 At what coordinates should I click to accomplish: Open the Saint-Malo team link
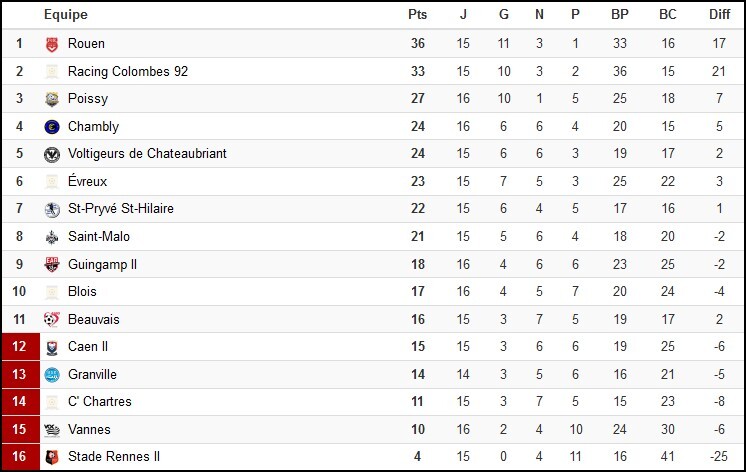coord(99,237)
